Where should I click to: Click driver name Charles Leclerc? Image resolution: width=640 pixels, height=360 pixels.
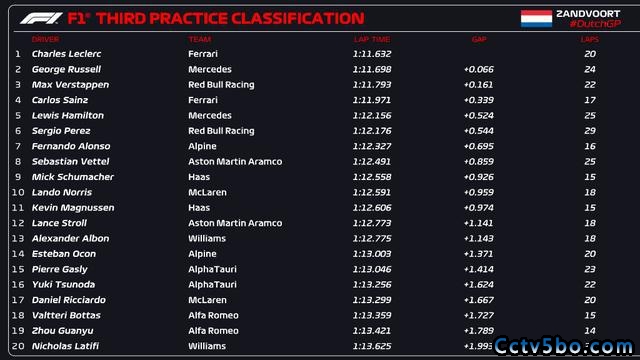pos(67,54)
